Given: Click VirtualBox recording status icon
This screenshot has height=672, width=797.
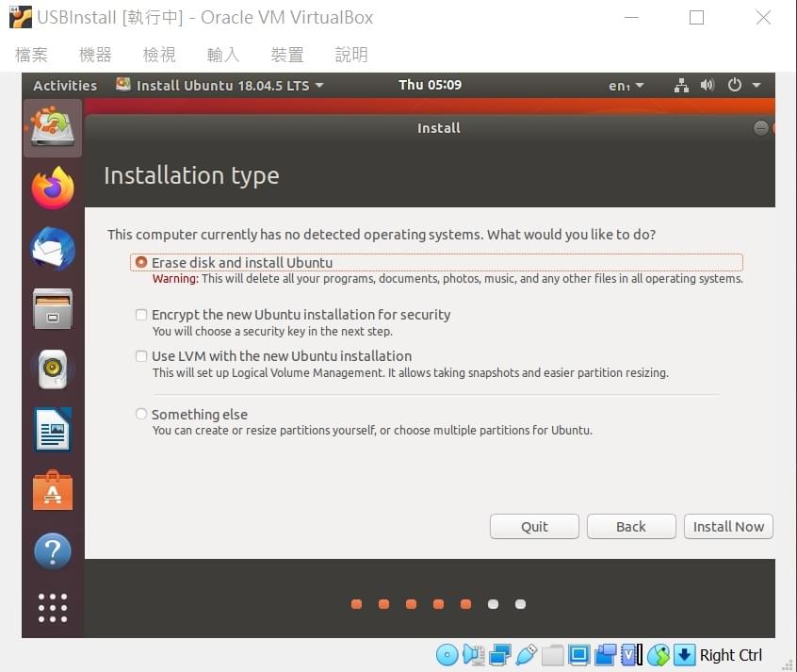Looking at the screenshot, I should click(606, 655).
